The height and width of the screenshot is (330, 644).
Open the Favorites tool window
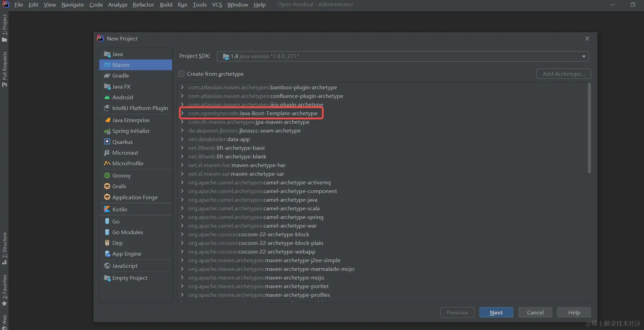[4, 290]
